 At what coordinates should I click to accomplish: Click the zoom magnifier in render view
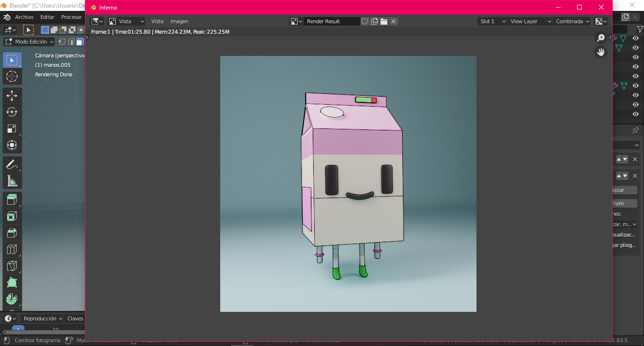[x=601, y=38]
